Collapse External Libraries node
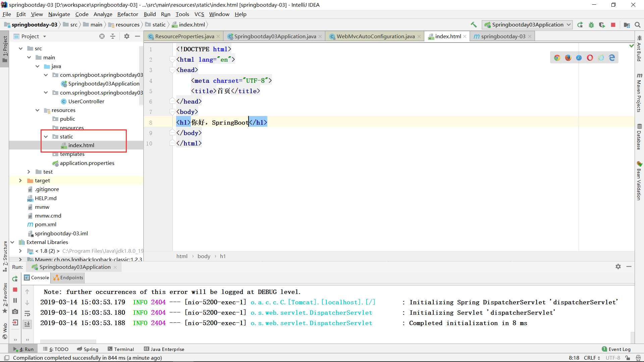 tap(12, 242)
